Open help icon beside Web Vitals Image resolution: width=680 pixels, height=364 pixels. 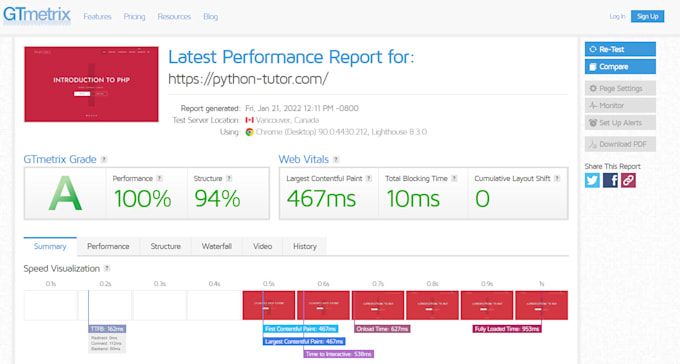tap(336, 160)
